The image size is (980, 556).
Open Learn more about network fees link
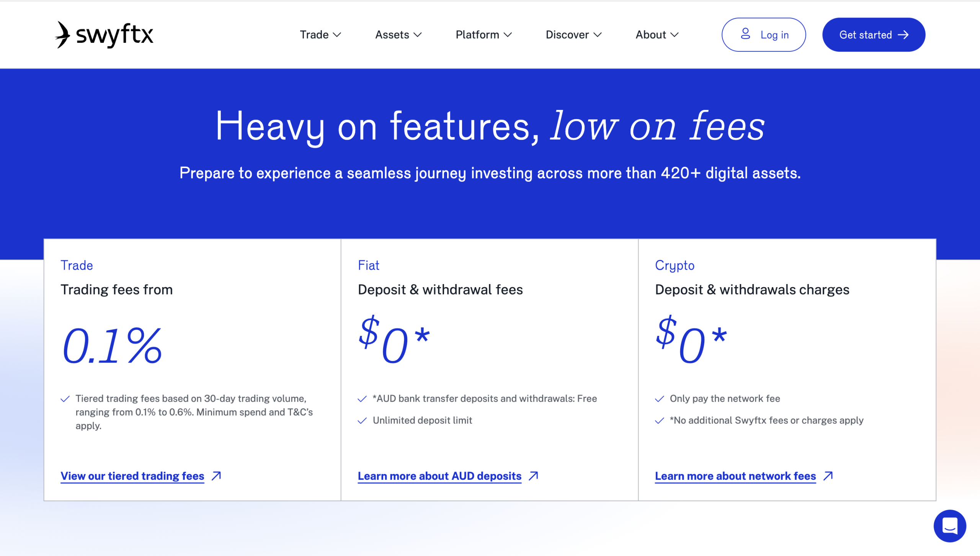pyautogui.click(x=735, y=476)
